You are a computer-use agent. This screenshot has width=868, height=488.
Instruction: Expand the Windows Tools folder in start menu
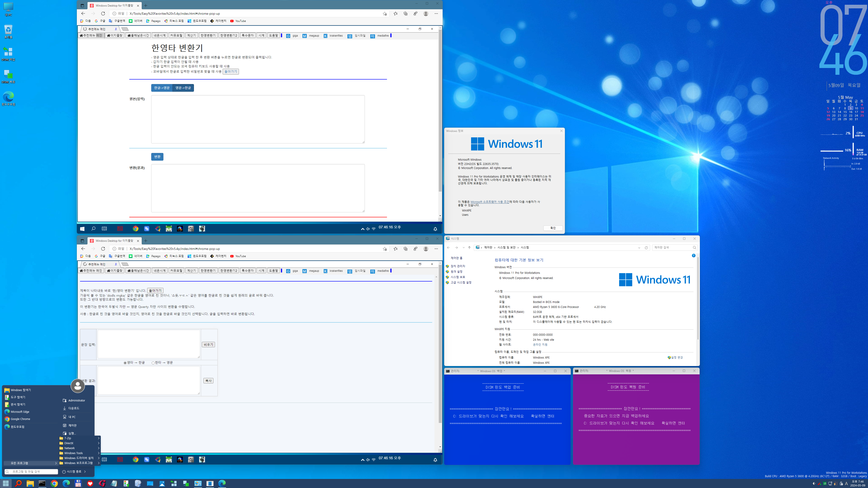click(x=80, y=453)
